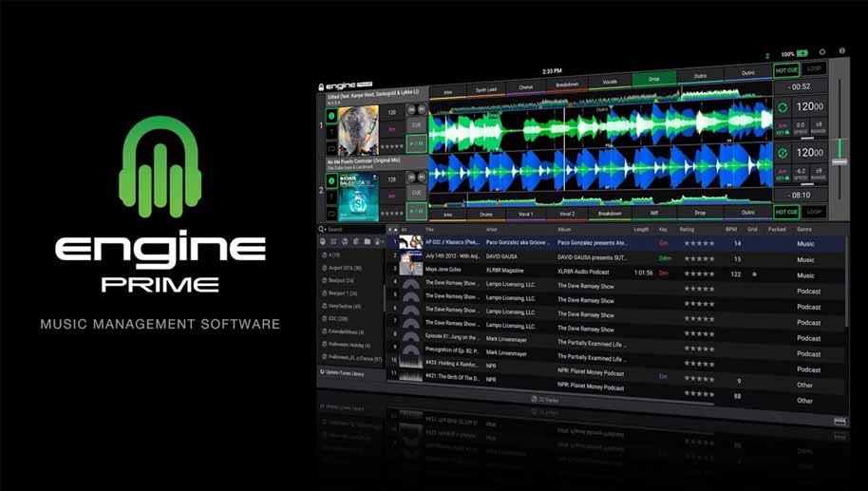Sort the track list by Rating column

tap(687, 229)
